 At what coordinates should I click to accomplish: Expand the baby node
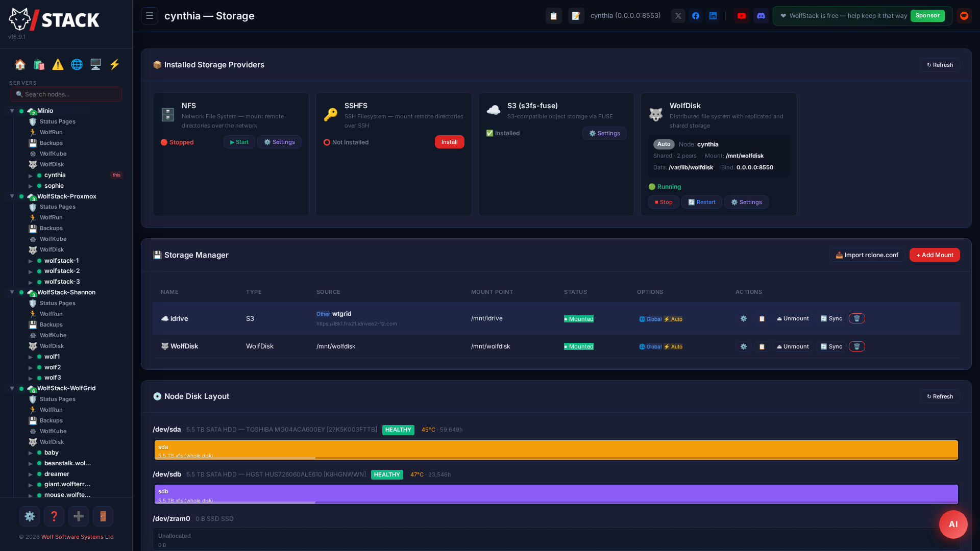[x=31, y=453]
